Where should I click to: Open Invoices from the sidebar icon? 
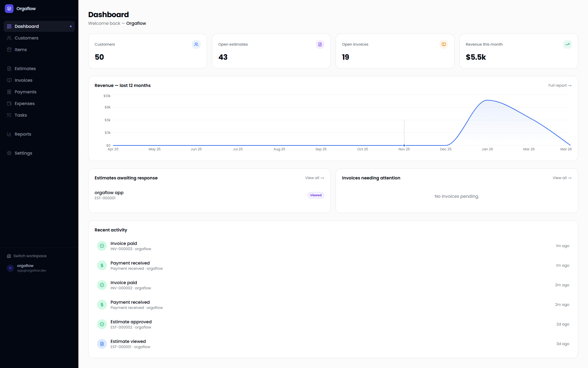(x=9, y=80)
